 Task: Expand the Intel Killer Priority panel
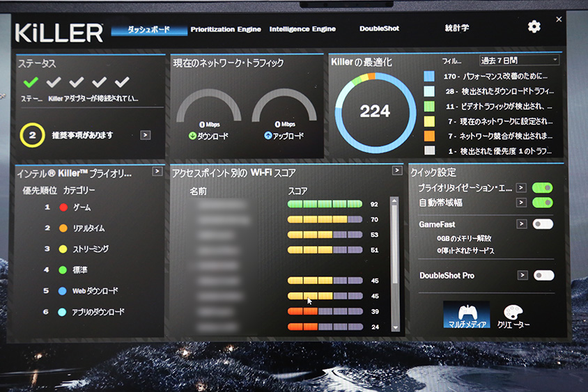click(x=157, y=171)
